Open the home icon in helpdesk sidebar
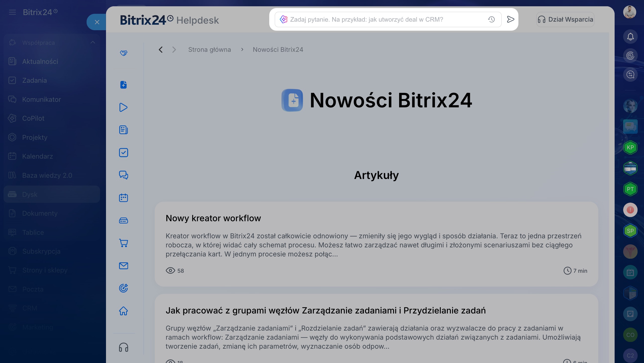This screenshot has height=363, width=644. pyautogui.click(x=123, y=311)
